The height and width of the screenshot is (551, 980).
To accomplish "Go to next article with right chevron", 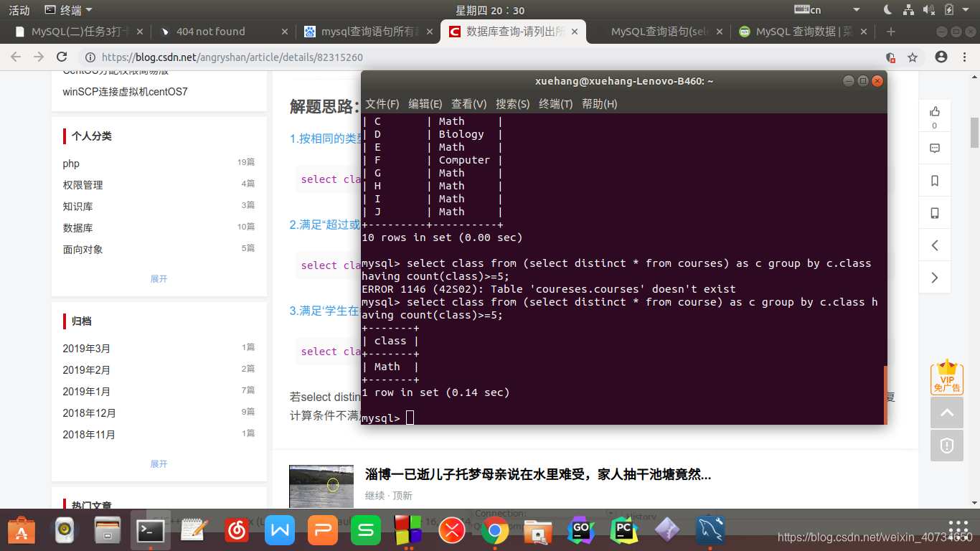I will pos(935,277).
